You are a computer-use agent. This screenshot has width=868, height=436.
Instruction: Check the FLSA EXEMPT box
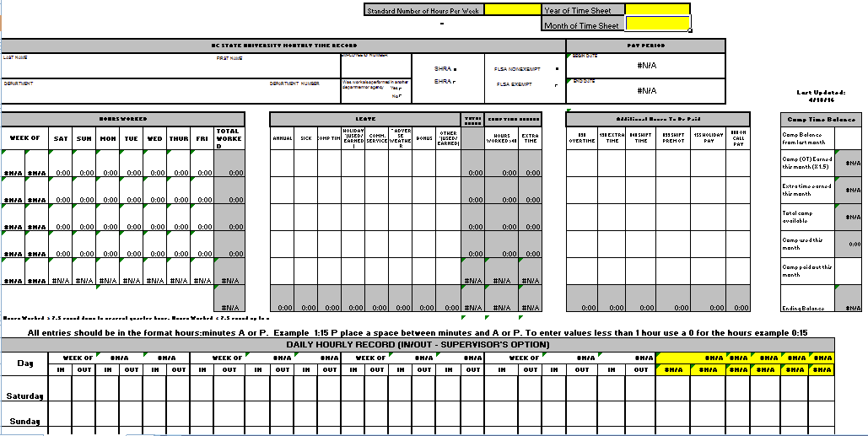pos(557,85)
